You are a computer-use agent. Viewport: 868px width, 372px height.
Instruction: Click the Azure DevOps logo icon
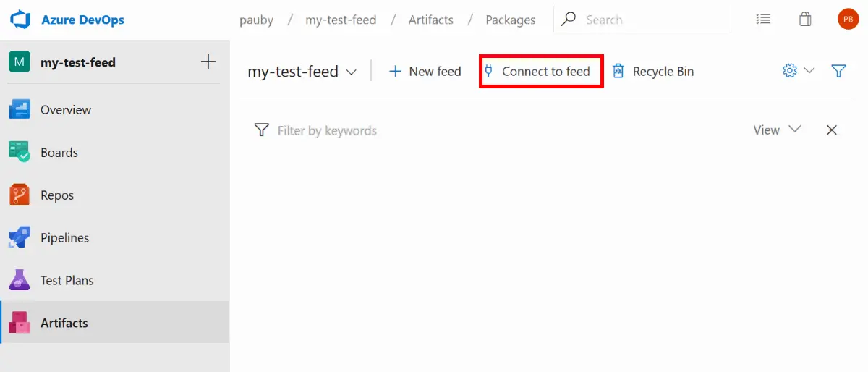tap(20, 20)
